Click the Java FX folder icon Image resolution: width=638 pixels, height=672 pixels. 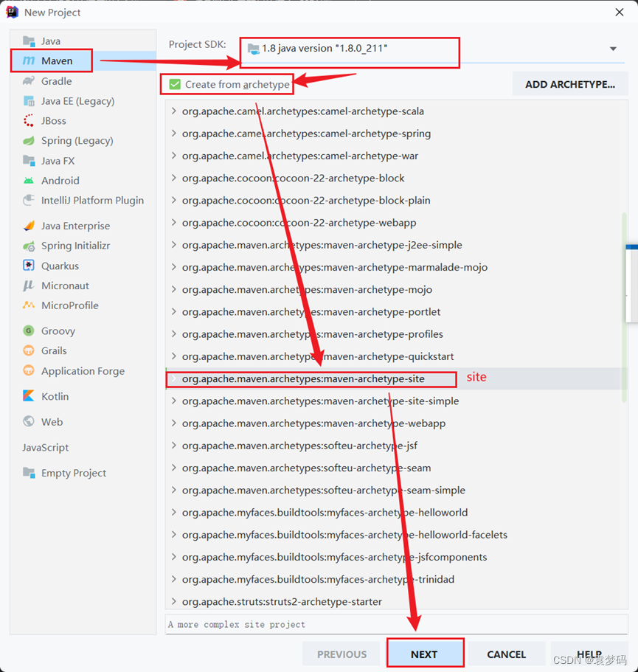(29, 161)
